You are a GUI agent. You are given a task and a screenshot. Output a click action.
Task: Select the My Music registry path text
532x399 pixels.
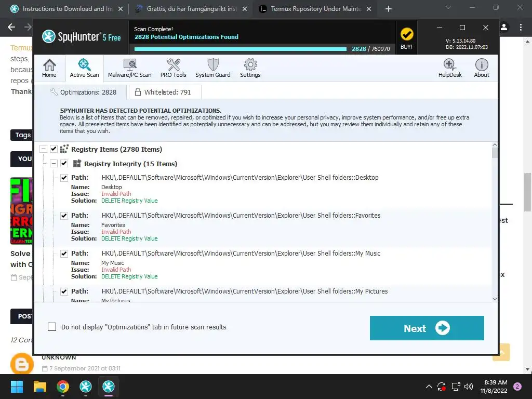tap(241, 254)
